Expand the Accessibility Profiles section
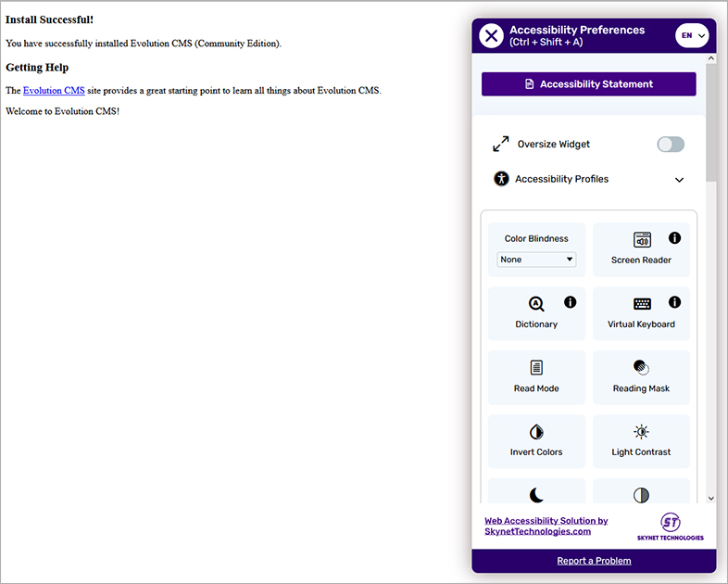The width and height of the screenshot is (728, 584). coord(679,180)
